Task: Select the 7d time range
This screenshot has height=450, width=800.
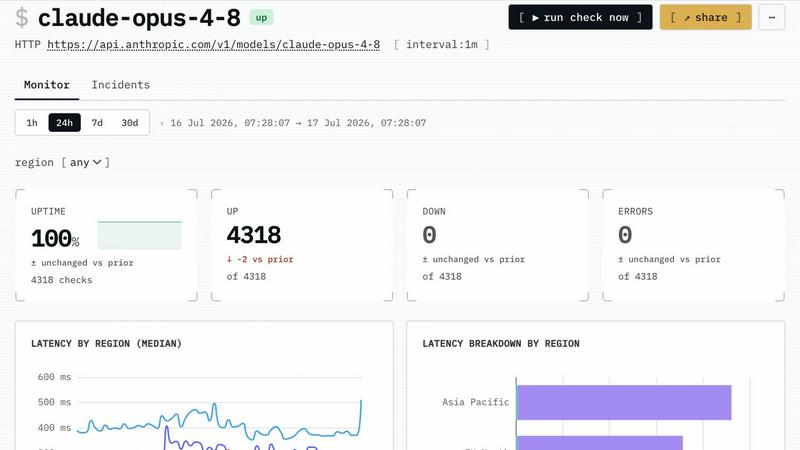Action: click(x=97, y=123)
